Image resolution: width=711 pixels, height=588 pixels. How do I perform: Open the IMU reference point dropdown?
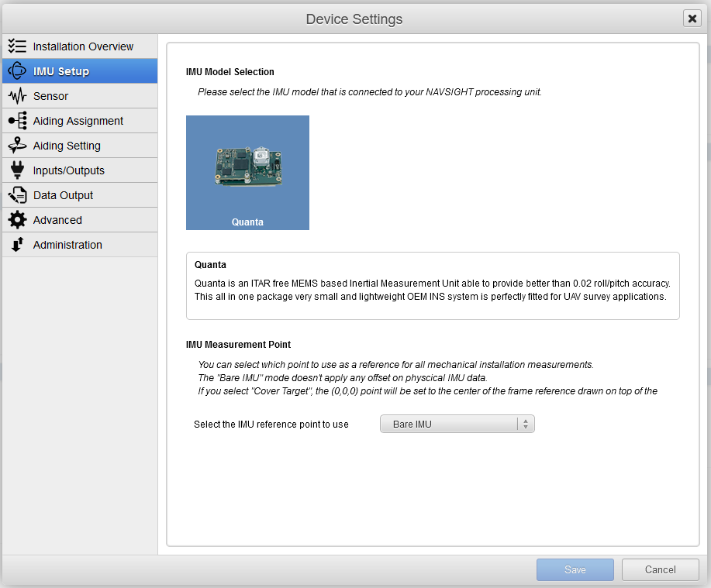[457, 424]
